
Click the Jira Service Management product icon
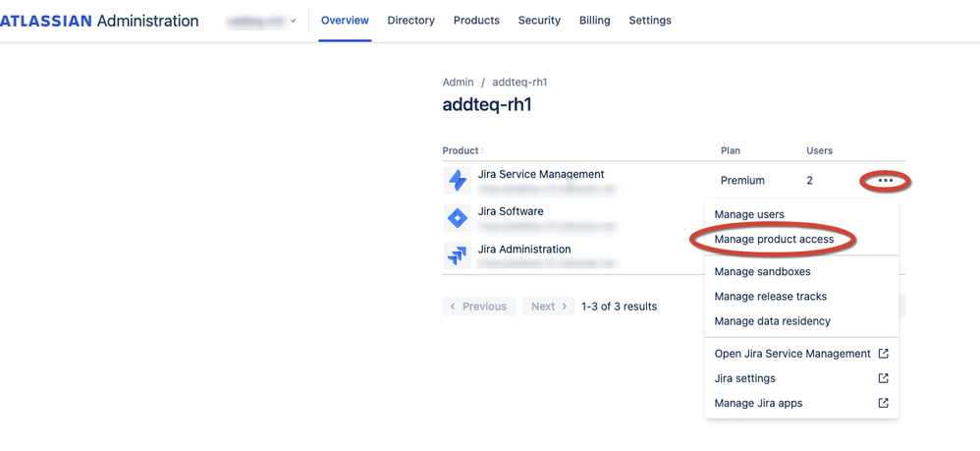pos(458,180)
